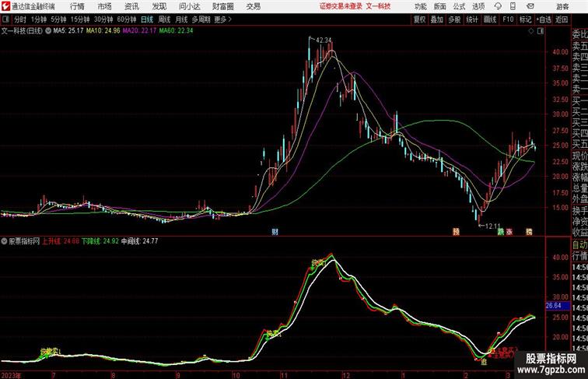Viewport: 588px width, 379px height.
Task: Open the MA indicator settings dropdown arrow
Action: [x=48, y=31]
